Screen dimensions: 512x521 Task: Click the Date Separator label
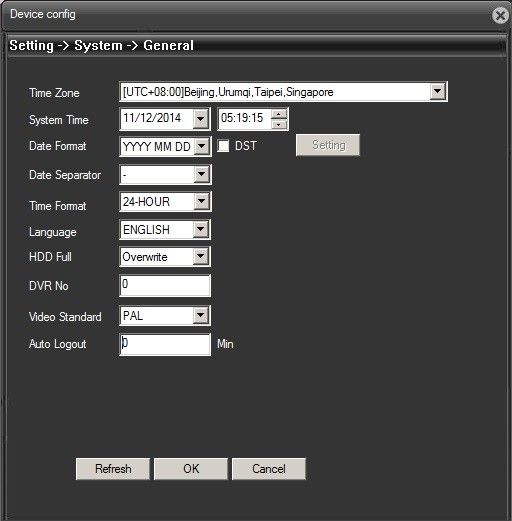point(65,175)
